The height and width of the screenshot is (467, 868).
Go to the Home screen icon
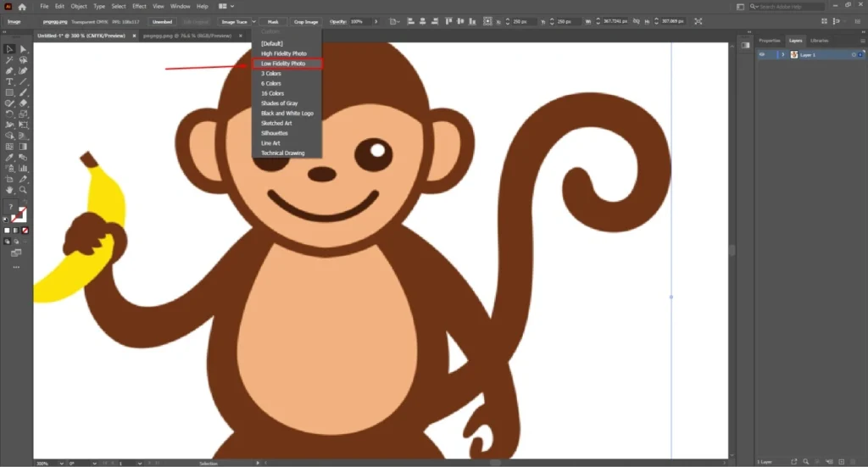coord(22,7)
